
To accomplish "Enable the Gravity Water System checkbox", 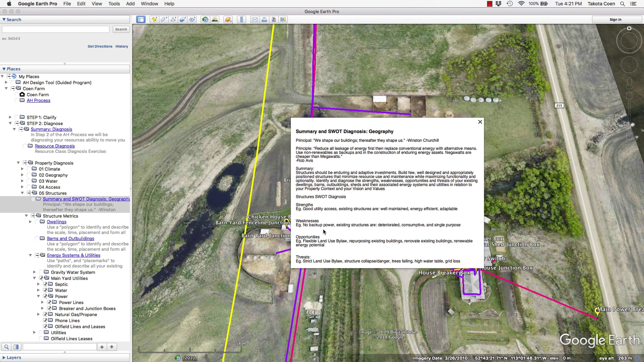I will tap(41, 272).
